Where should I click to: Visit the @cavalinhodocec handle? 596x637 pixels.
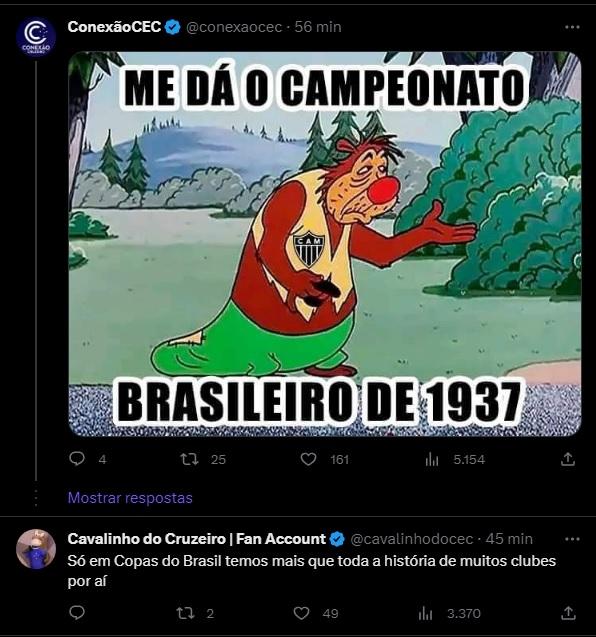pos(412,539)
